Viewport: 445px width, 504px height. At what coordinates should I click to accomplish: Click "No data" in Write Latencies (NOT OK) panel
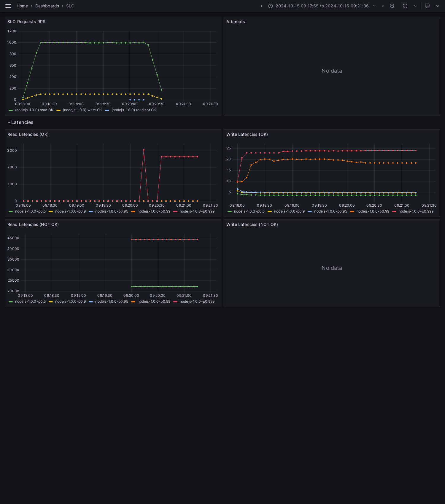coord(332,268)
